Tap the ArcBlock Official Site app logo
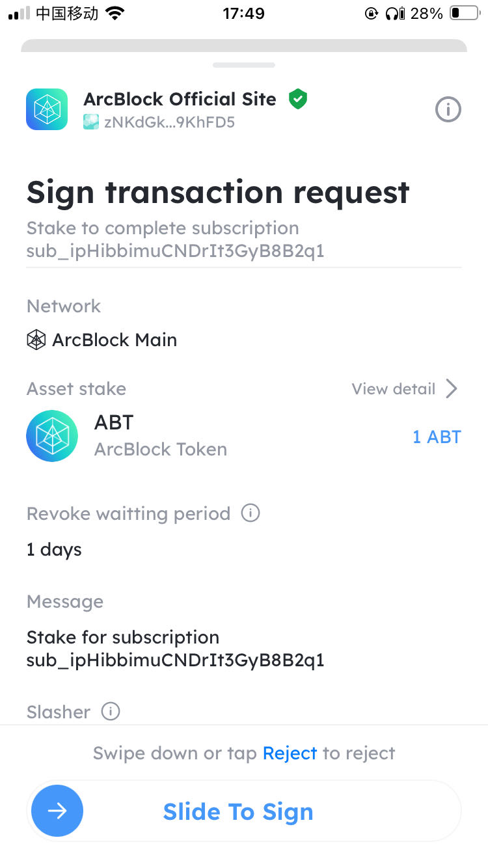The width and height of the screenshot is (488, 868). click(x=47, y=109)
